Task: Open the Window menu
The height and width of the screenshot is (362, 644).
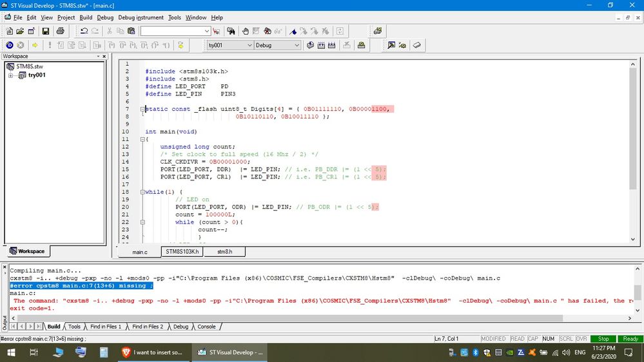Action: (x=196, y=17)
